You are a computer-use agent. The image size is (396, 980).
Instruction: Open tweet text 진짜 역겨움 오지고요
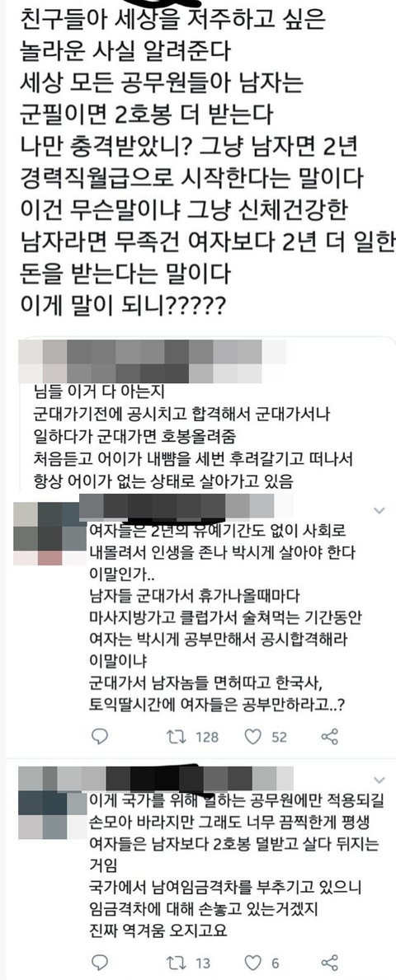[158, 930]
